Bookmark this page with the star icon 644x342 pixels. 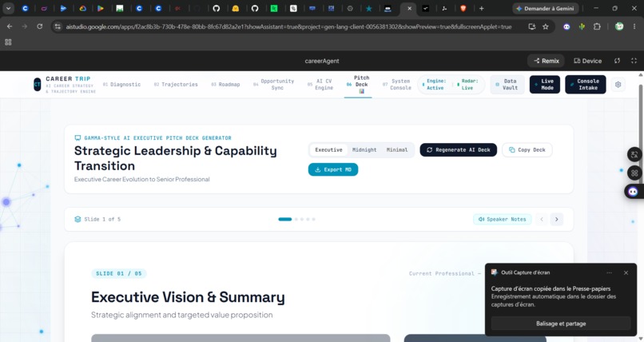pos(546,26)
